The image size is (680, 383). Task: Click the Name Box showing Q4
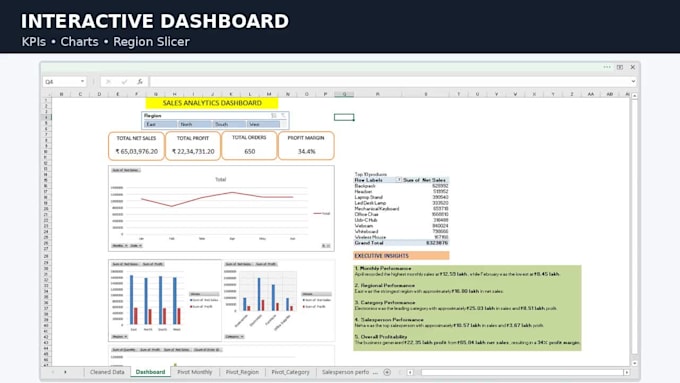tap(64, 82)
